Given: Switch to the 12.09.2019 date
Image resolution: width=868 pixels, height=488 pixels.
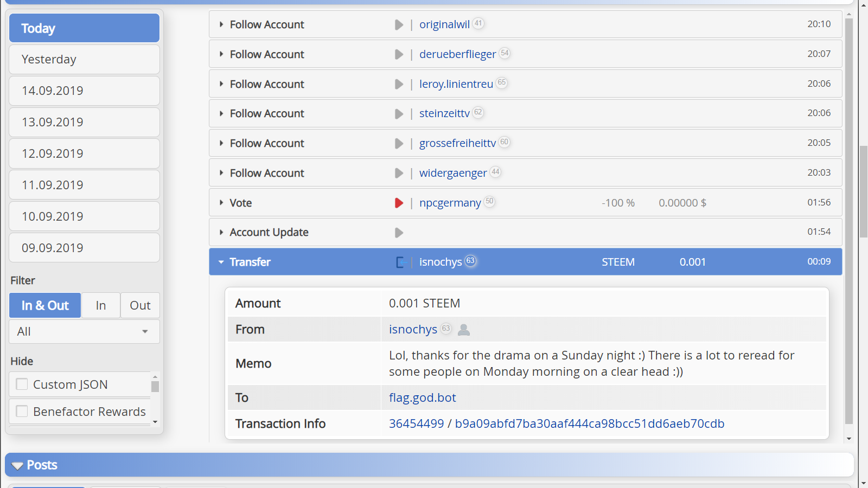Looking at the screenshot, I should 84,154.
